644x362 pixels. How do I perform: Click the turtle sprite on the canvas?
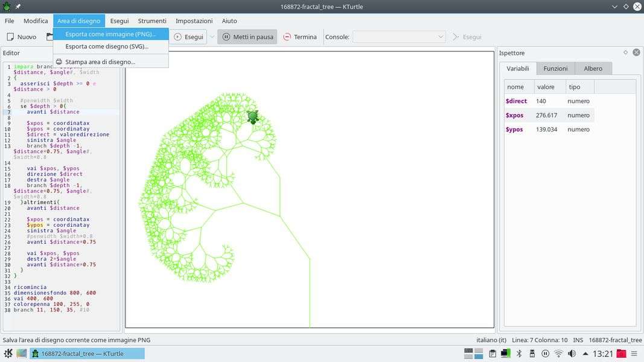[253, 116]
